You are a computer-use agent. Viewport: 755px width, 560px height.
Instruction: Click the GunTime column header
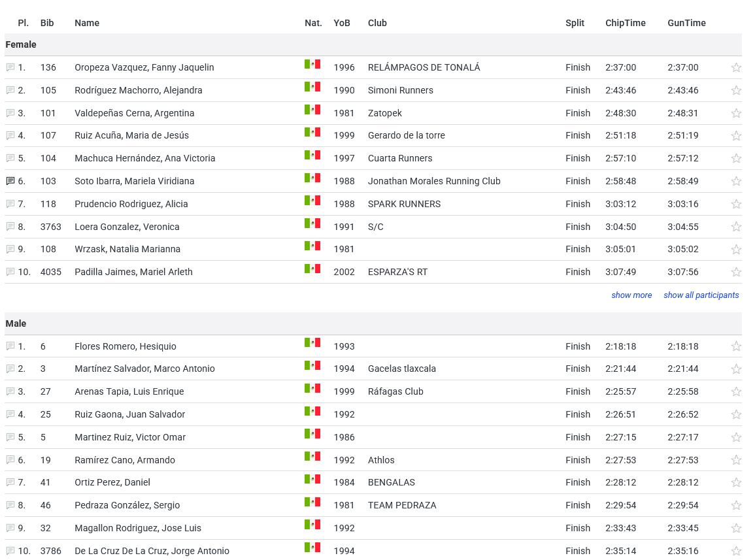pos(686,23)
